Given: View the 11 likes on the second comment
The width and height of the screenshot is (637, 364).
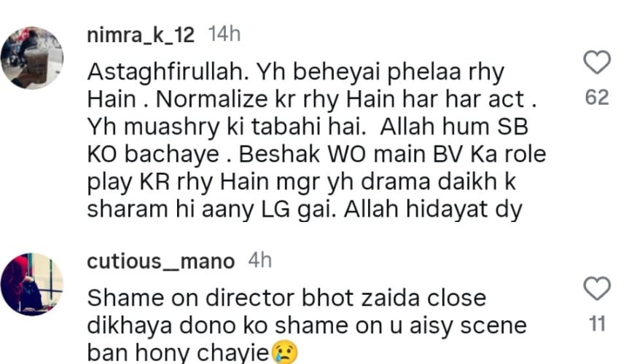Looking at the screenshot, I should coord(597,324).
